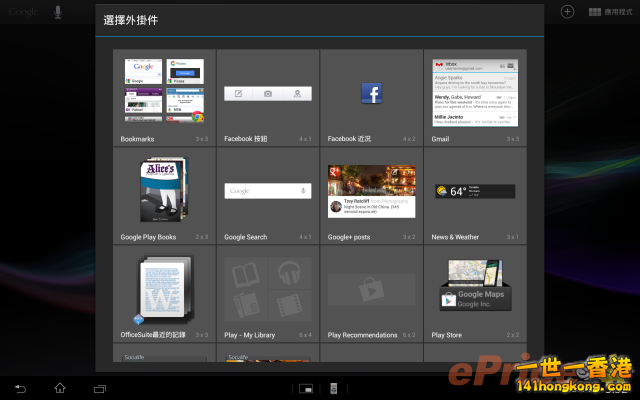
Task: Click the Play Recommendations label
Action: (x=362, y=335)
